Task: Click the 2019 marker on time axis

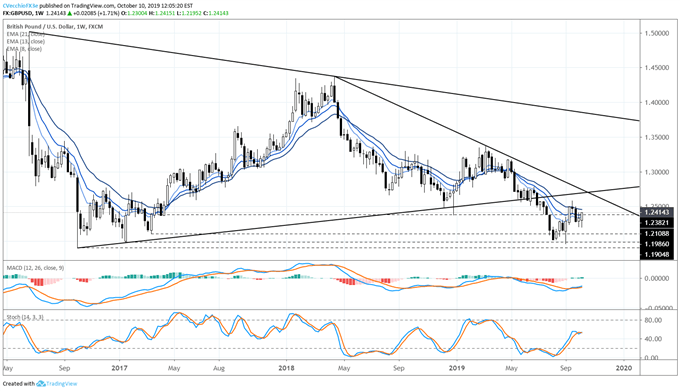Action: [457, 368]
